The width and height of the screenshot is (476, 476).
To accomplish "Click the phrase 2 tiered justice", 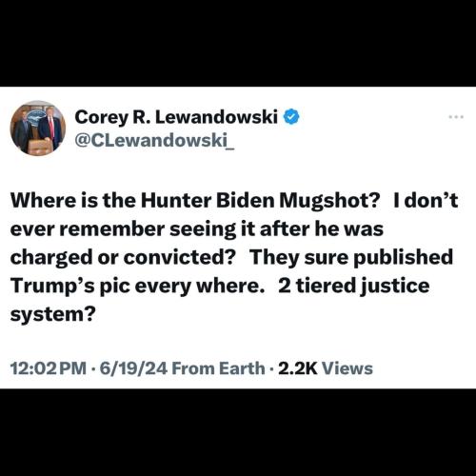I will click(x=354, y=286).
